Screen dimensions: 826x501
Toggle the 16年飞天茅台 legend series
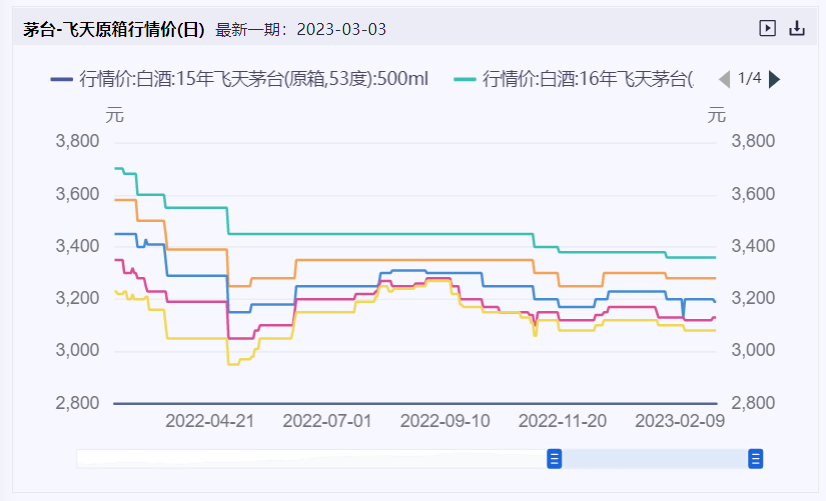click(x=574, y=79)
